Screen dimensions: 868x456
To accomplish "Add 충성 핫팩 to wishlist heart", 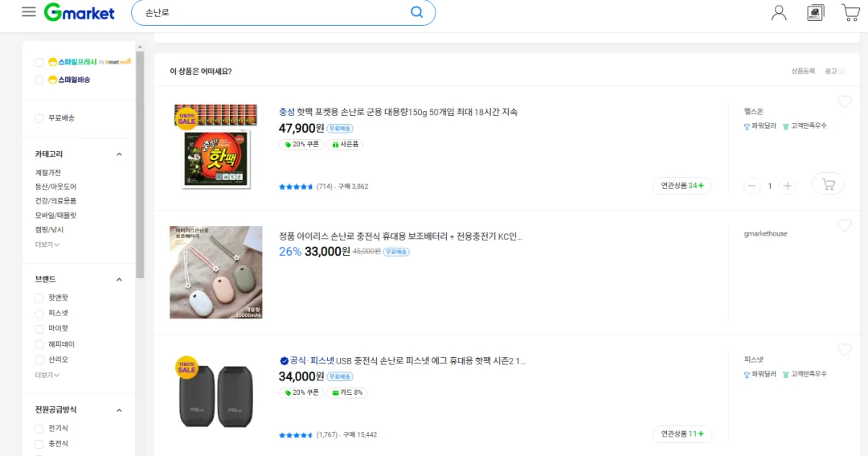I will (x=844, y=101).
